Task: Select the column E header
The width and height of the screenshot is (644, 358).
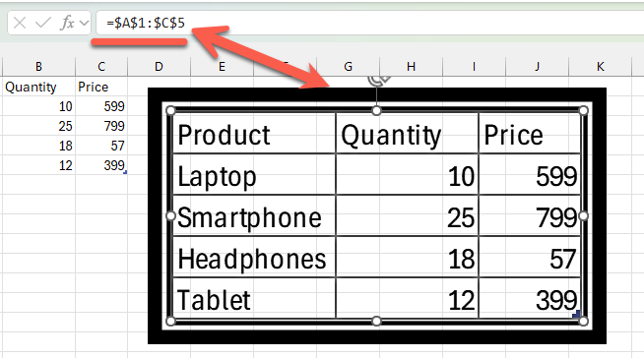Action: 222,67
